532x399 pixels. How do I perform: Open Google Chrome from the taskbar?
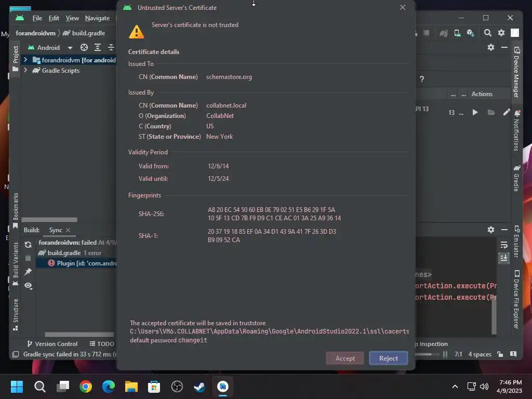[x=86, y=387]
